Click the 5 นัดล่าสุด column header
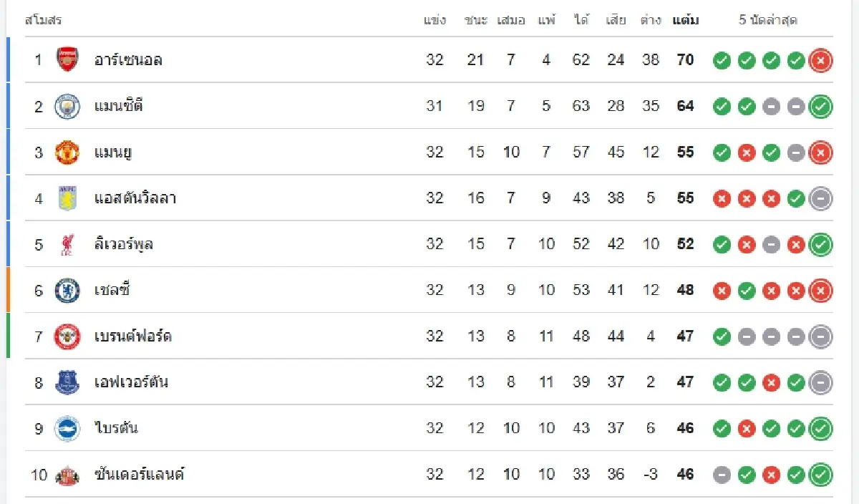The width and height of the screenshot is (859, 504). (x=768, y=20)
